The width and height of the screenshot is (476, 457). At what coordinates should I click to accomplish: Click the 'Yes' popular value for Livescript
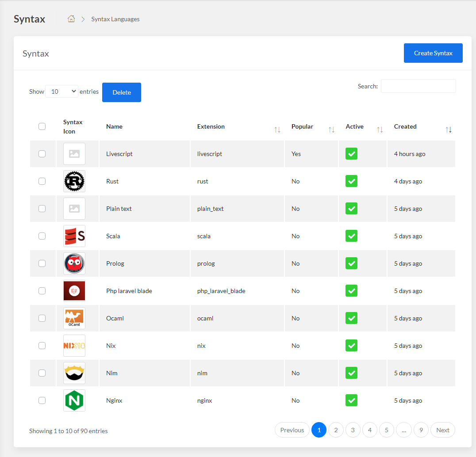(x=296, y=154)
